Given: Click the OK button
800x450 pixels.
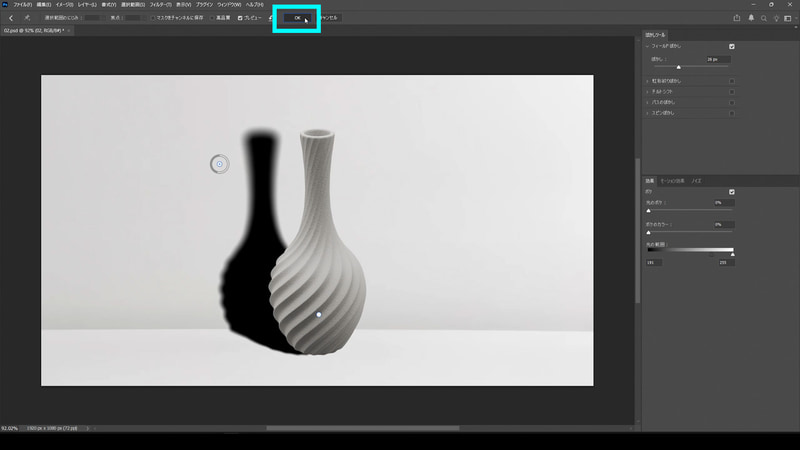Looking at the screenshot, I should pyautogui.click(x=297, y=18).
